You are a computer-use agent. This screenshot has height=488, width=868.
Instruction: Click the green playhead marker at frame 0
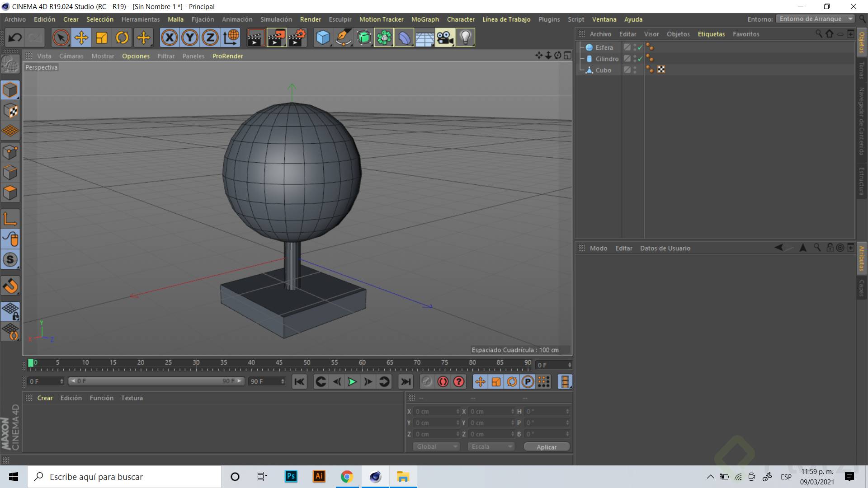(x=31, y=363)
